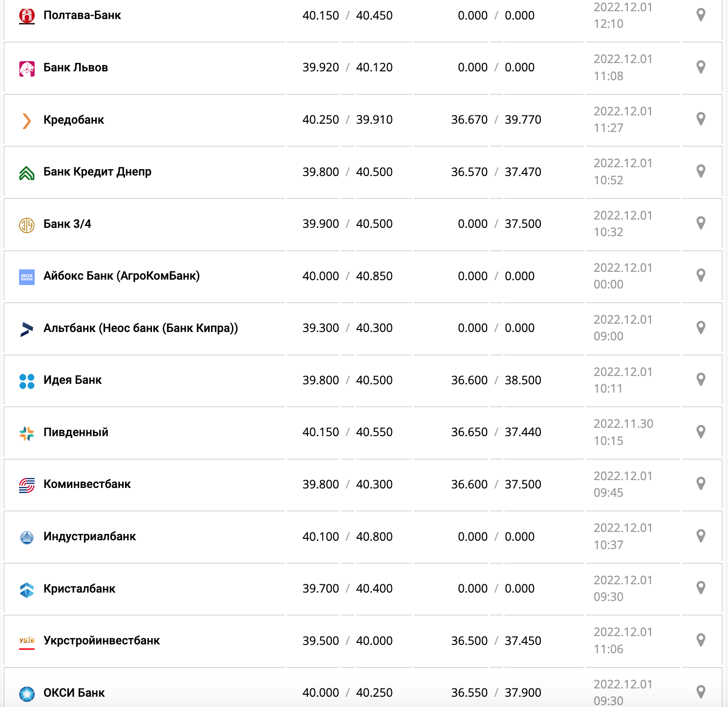
Task: Open the Идея Банк location pin
Action: click(701, 380)
